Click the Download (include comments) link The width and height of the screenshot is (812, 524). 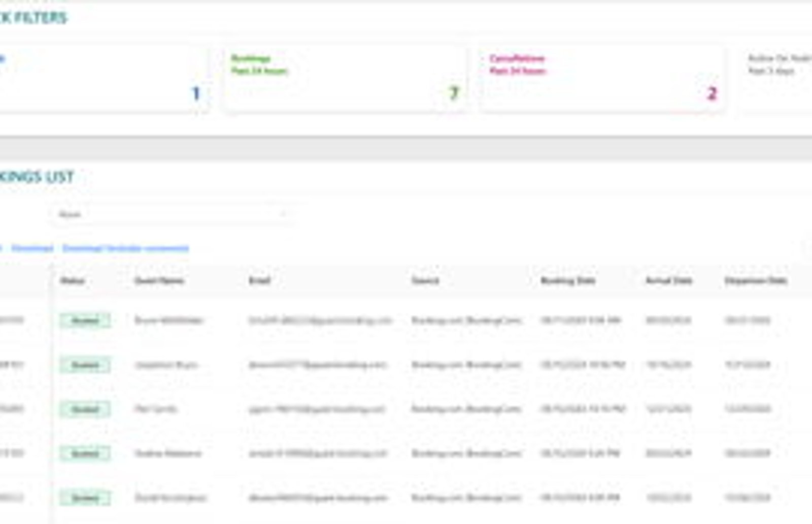pos(126,248)
